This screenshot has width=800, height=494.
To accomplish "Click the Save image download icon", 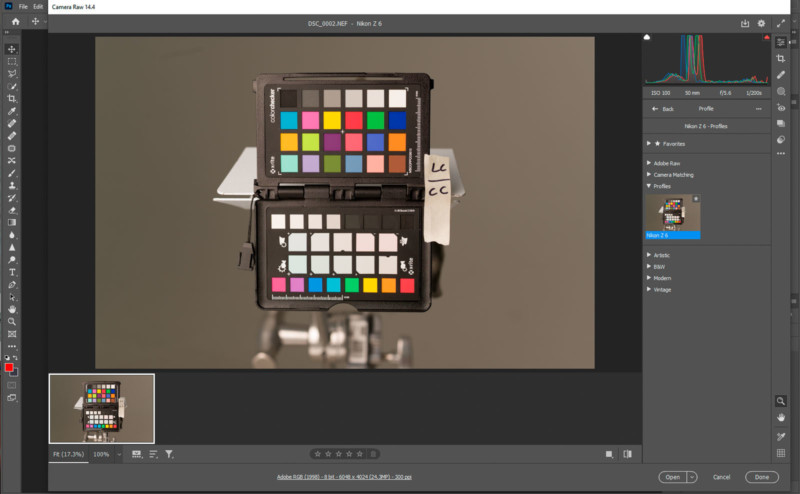I will click(745, 23).
